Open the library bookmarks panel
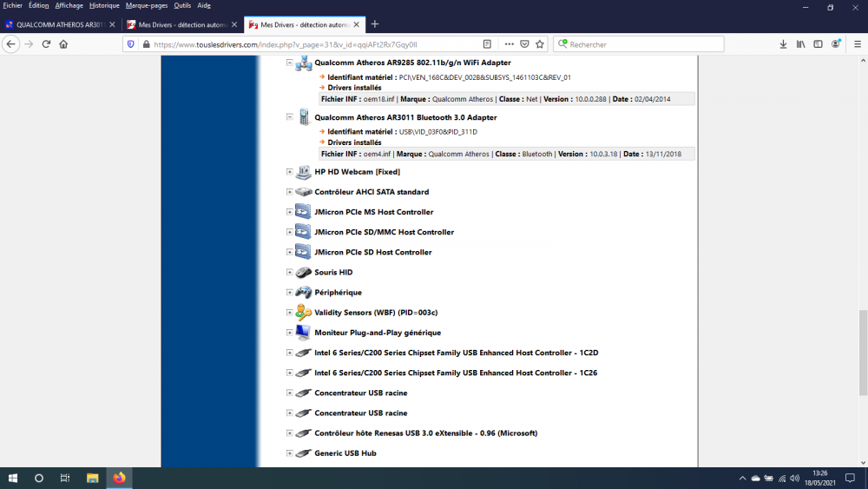This screenshot has height=489, width=868. click(x=801, y=44)
